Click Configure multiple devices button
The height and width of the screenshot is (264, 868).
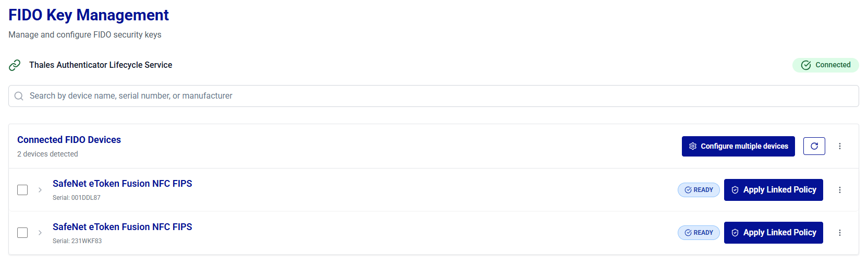point(738,146)
